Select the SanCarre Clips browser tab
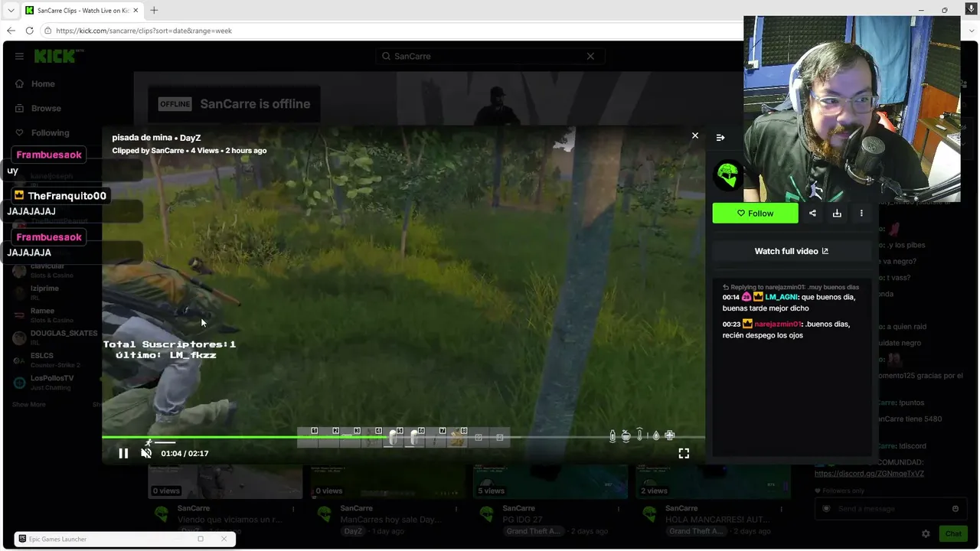 [x=81, y=11]
